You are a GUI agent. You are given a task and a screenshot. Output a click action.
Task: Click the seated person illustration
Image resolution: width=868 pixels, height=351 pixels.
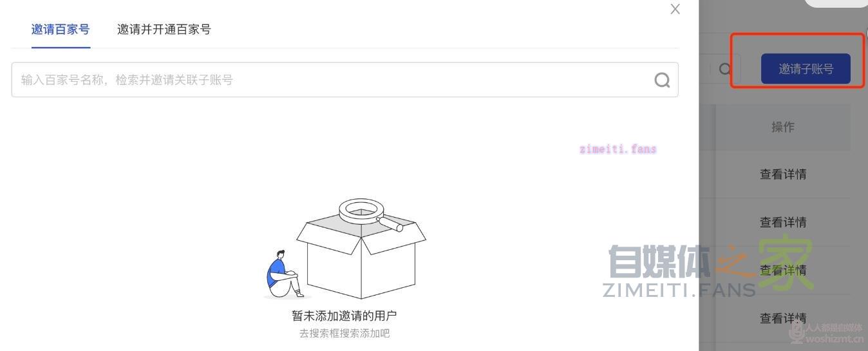284,274
